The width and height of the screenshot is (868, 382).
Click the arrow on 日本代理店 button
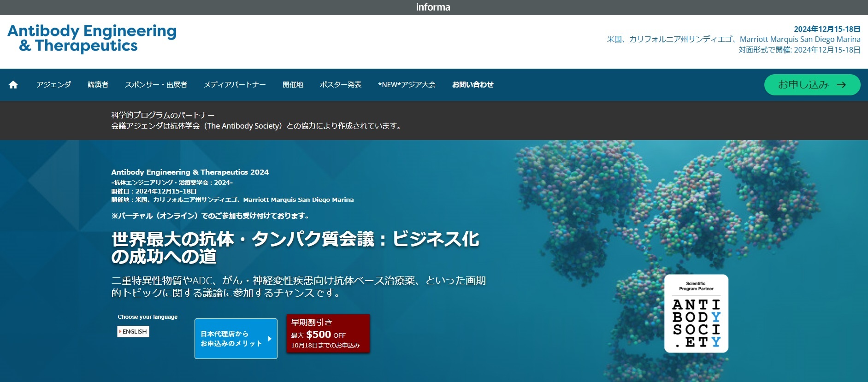[270, 339]
